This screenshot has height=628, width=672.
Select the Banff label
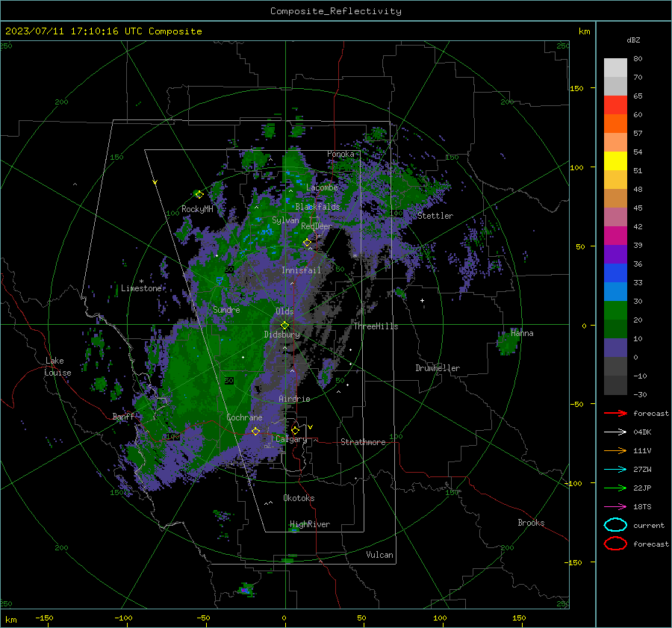pyautogui.click(x=123, y=416)
